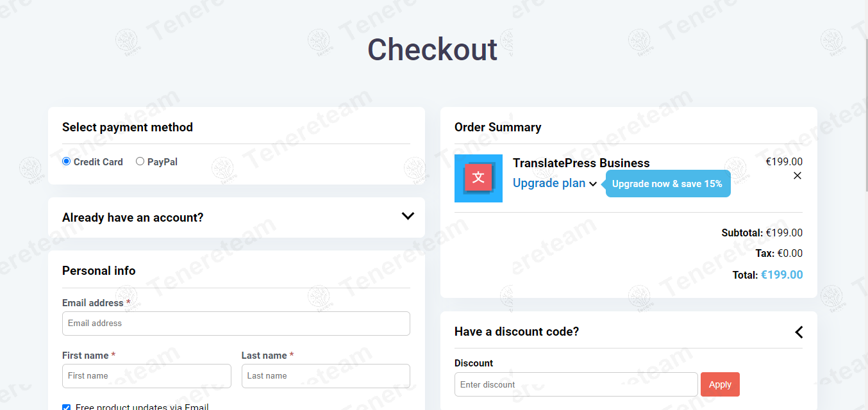Click the Already have an account? heading
The height and width of the screenshot is (410, 868).
point(133,218)
